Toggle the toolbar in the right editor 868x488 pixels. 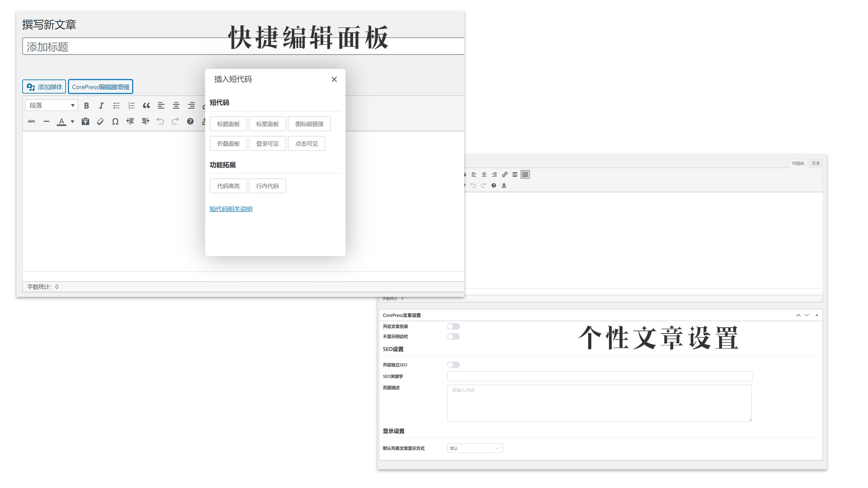pyautogui.click(x=525, y=174)
